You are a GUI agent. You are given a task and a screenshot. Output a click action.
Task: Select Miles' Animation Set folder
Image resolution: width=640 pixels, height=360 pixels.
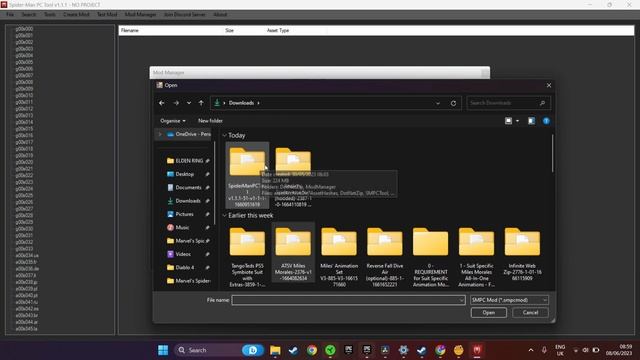tap(339, 256)
